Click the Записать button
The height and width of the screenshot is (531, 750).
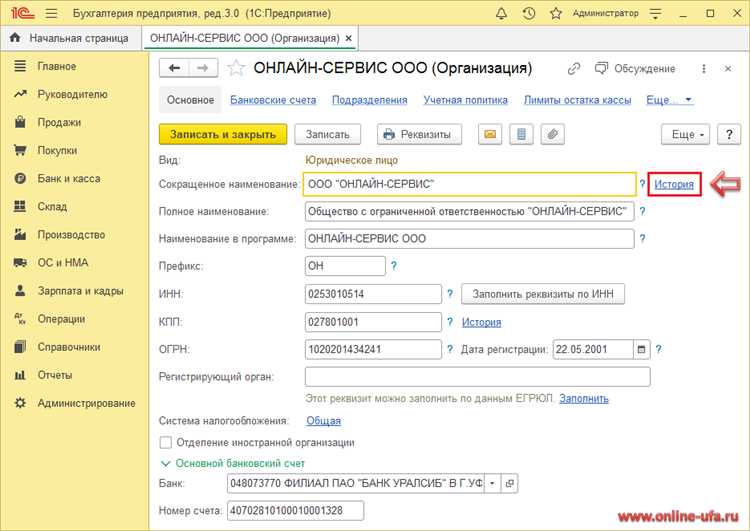coord(328,134)
